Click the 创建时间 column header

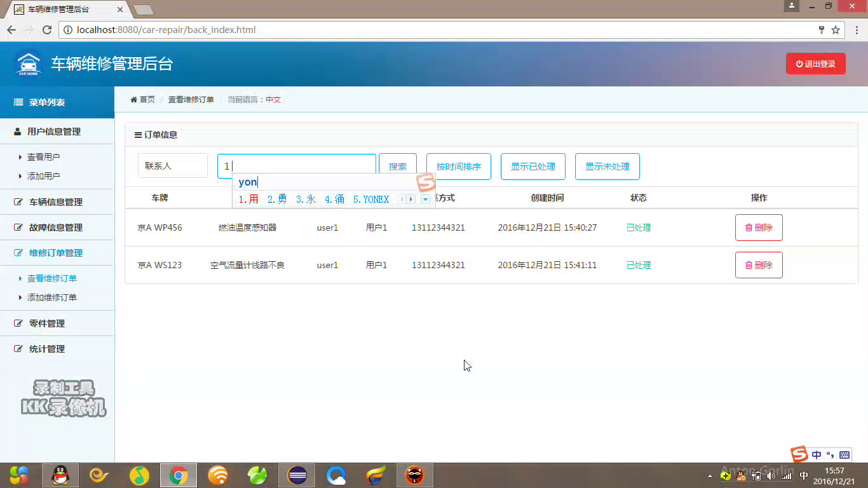[x=547, y=198]
